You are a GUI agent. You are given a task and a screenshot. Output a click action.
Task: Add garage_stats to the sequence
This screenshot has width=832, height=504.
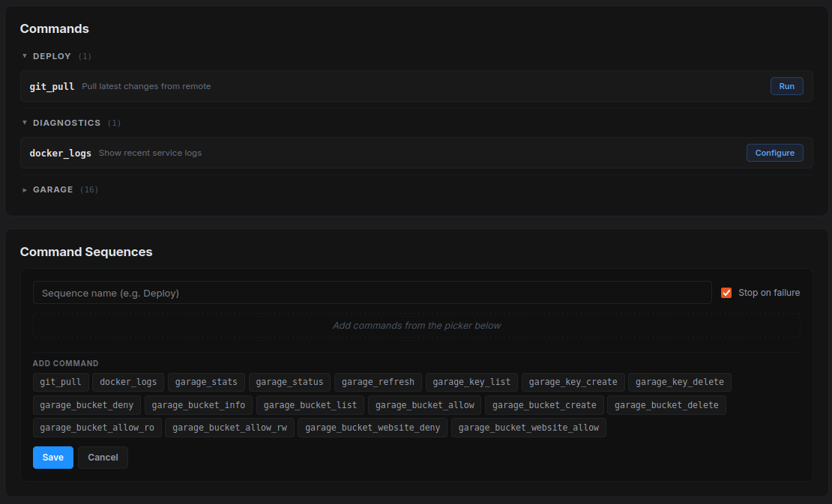tap(206, 382)
